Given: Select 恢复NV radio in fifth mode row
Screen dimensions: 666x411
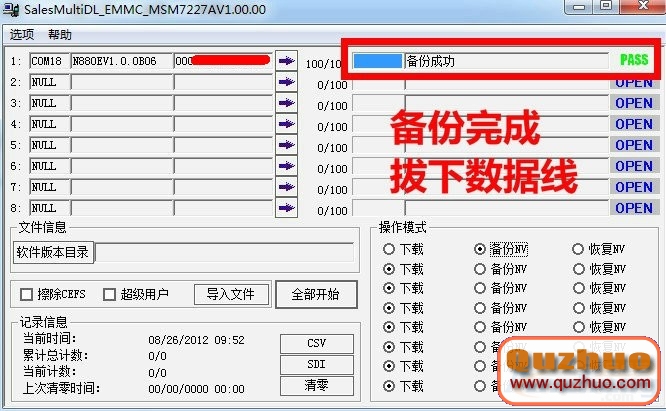Looking at the screenshot, I should 579,327.
